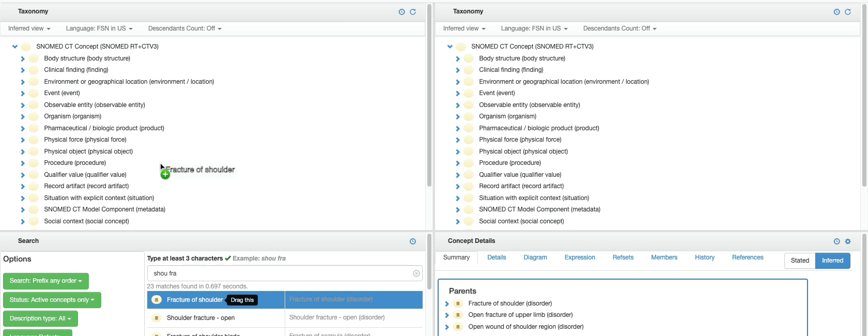Click the Organism concept icon in left Taxonomy
The image size is (868, 336).
(x=34, y=116)
